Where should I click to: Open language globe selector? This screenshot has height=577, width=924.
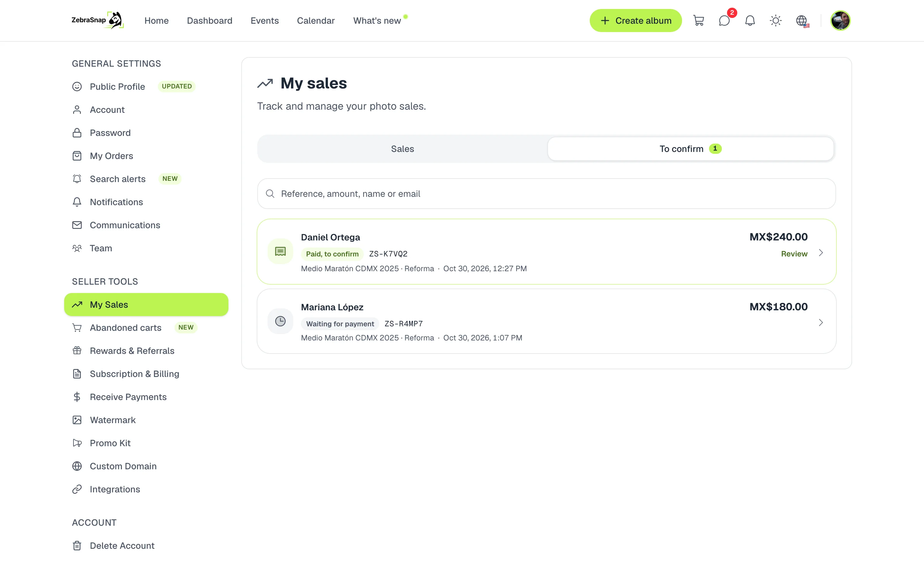pos(802,21)
